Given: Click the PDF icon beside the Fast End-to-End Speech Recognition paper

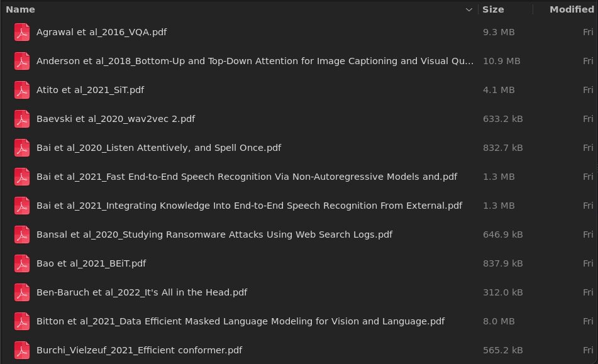Looking at the screenshot, I should pos(22,177).
